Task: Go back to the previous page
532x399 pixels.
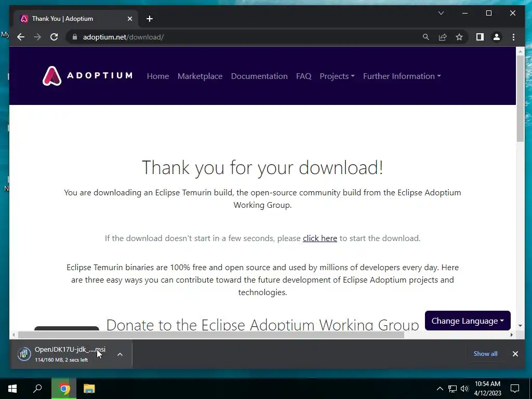Action: click(21, 37)
